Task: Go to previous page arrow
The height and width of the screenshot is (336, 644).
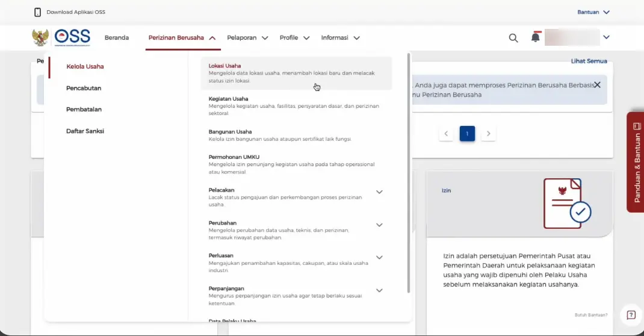Action: coord(446,134)
